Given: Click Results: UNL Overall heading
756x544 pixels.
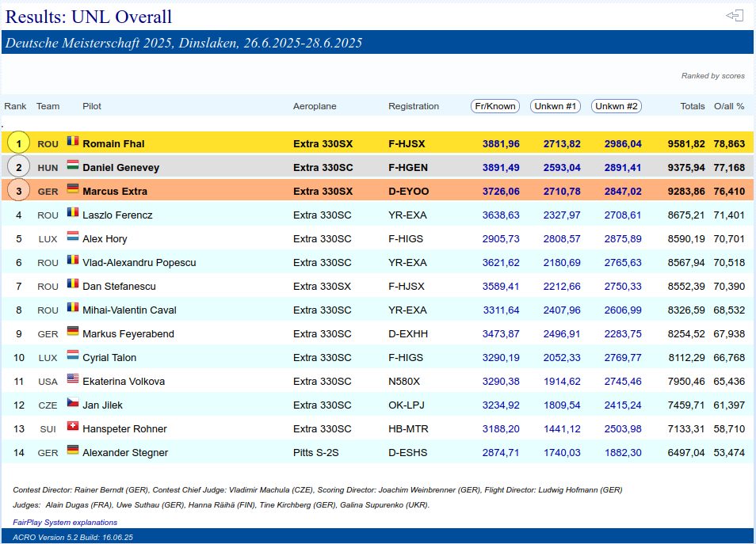Looking at the screenshot, I should tap(88, 17).
